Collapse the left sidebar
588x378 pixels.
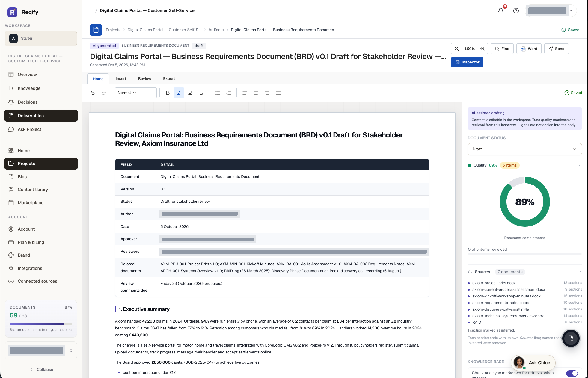pos(41,370)
